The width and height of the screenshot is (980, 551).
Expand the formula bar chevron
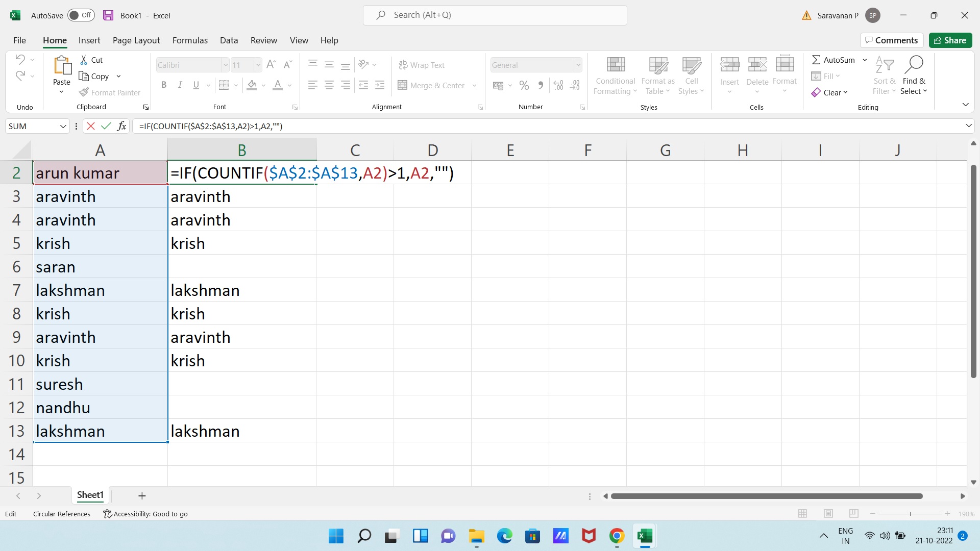coord(968,126)
